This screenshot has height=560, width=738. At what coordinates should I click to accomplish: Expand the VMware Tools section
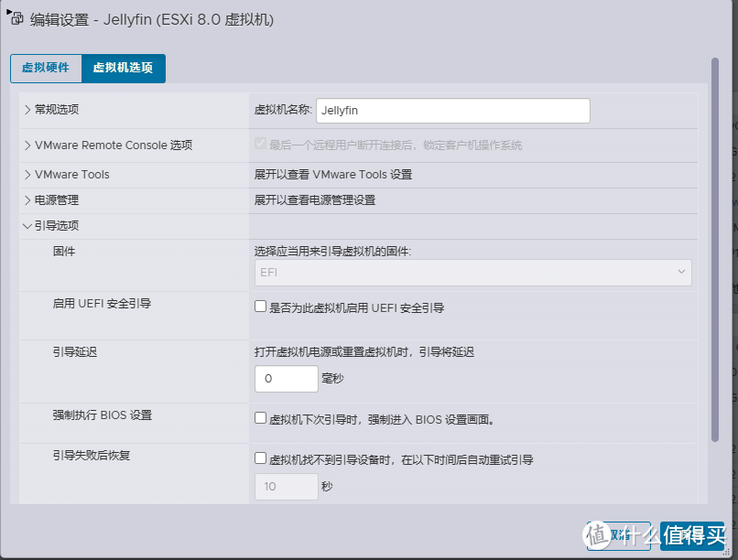[27, 175]
